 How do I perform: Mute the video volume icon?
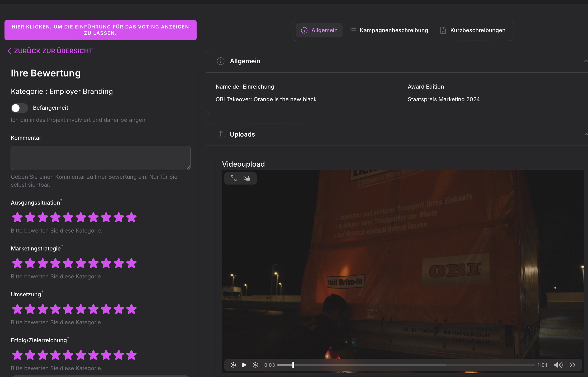coord(558,365)
